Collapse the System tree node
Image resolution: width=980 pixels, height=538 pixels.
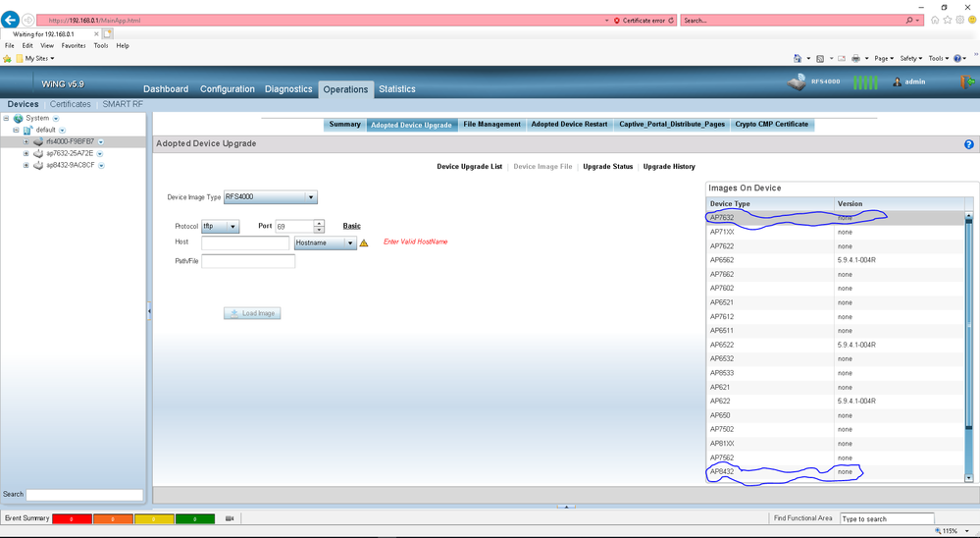coord(6,118)
